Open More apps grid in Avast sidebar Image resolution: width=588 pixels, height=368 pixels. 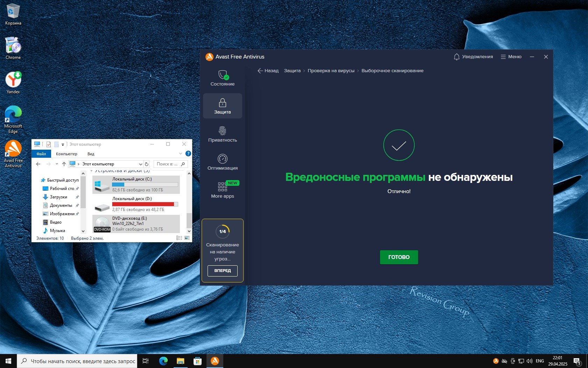coord(223,190)
